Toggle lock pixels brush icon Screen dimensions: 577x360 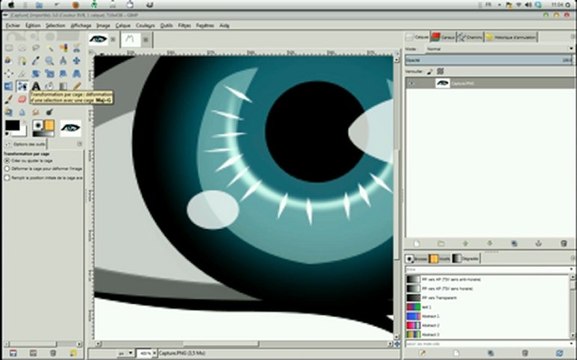tap(429, 71)
